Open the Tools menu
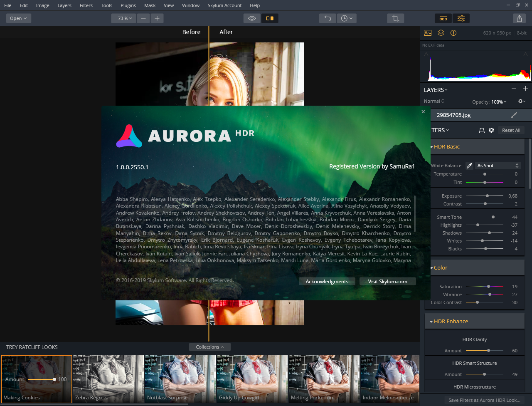 tap(107, 5)
